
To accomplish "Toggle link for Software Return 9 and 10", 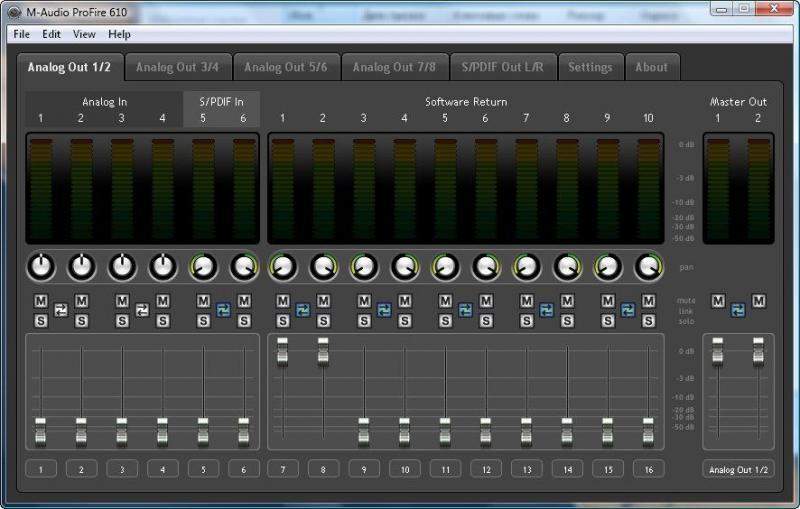I will (x=628, y=310).
